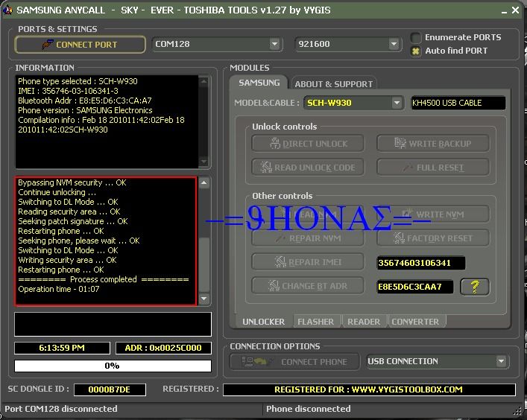Click the WRITE NVM button
Image resolution: width=527 pixels, height=420 pixels.
click(x=433, y=214)
